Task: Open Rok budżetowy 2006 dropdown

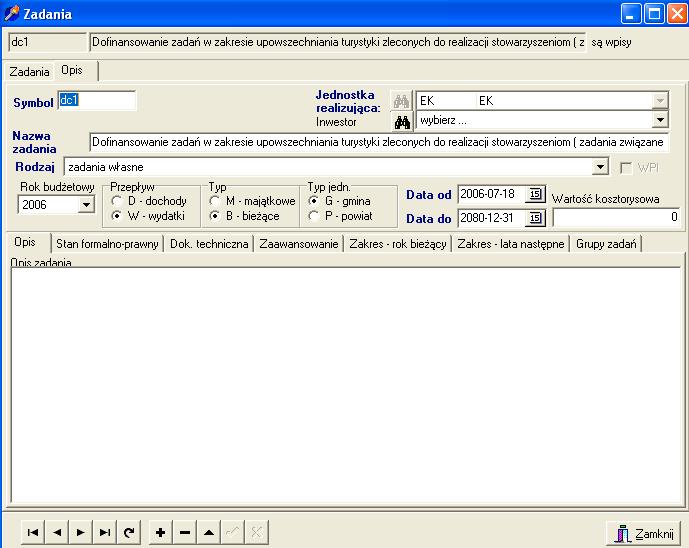Action: [87, 205]
